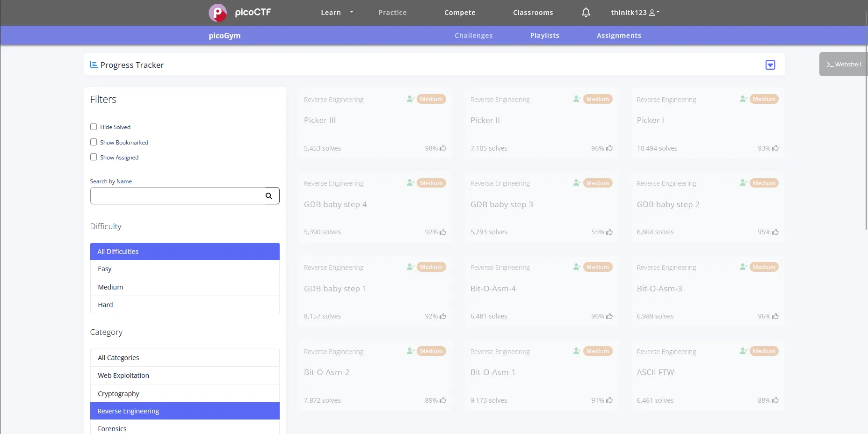
Task: Enable the Hide Solved checkbox
Action: [x=94, y=127]
